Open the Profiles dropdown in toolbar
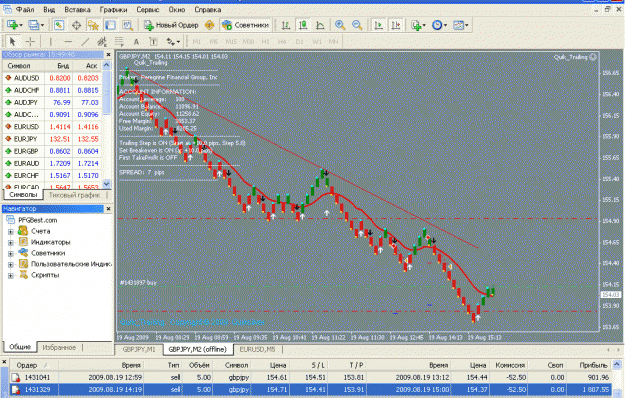 35,25
